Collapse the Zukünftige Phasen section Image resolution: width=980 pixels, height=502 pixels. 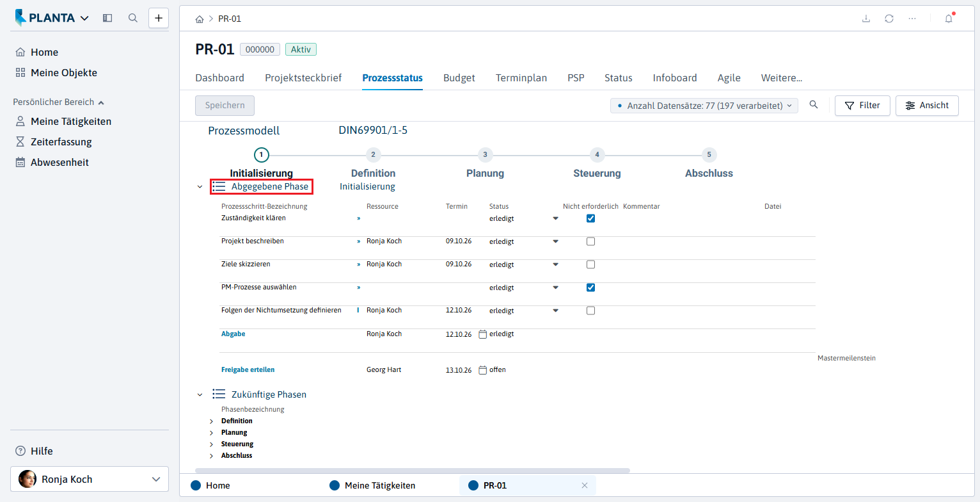click(x=200, y=394)
